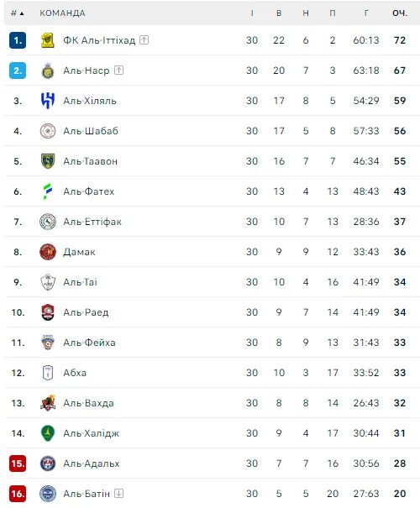Image resolution: width=420 pixels, height=508 pixels.
Task: Click the promotion arrow icon beside ФК Аль-Іттіхад
Action: point(144,40)
